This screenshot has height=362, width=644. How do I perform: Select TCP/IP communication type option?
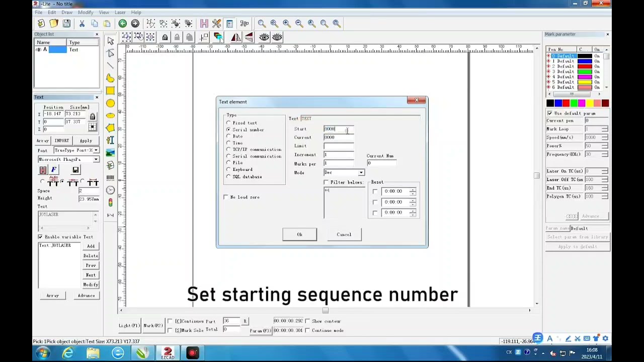tap(254, 149)
